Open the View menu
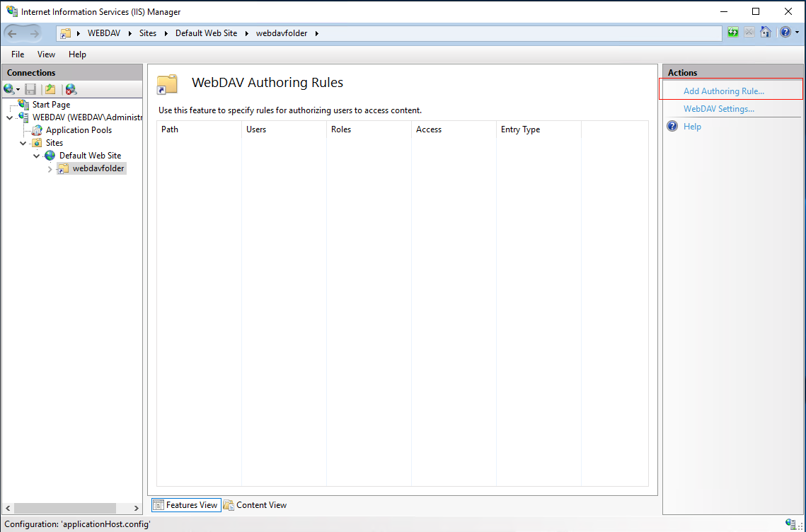Screen dimensions: 806x532 tap(46, 54)
